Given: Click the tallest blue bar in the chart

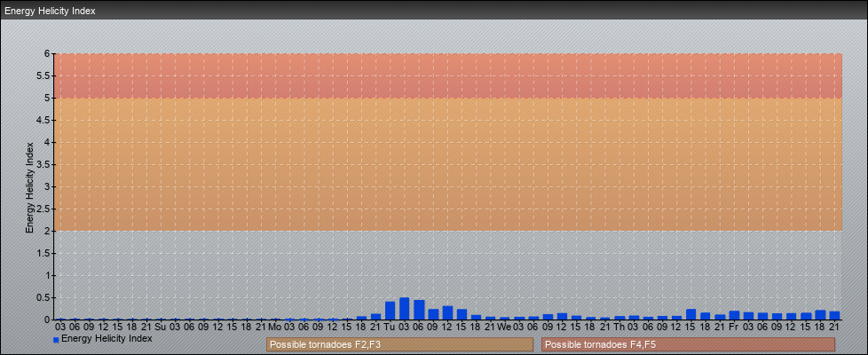Looking at the screenshot, I should (x=404, y=309).
